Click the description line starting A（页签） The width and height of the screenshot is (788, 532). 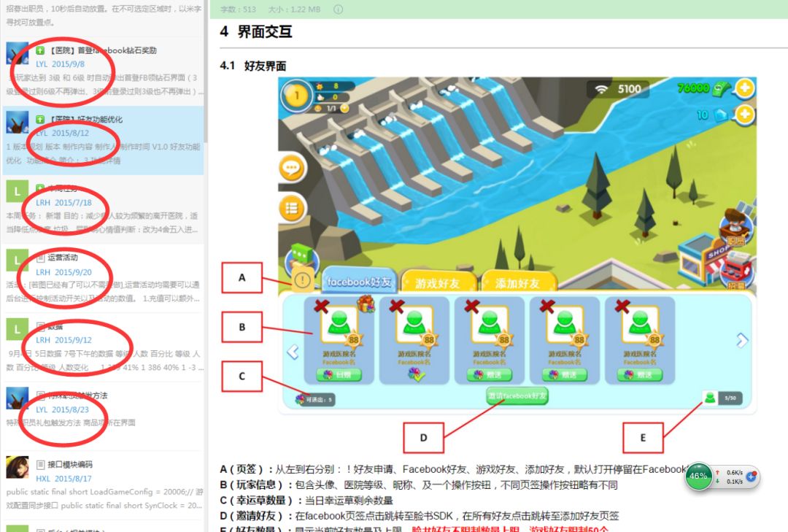[x=453, y=469]
